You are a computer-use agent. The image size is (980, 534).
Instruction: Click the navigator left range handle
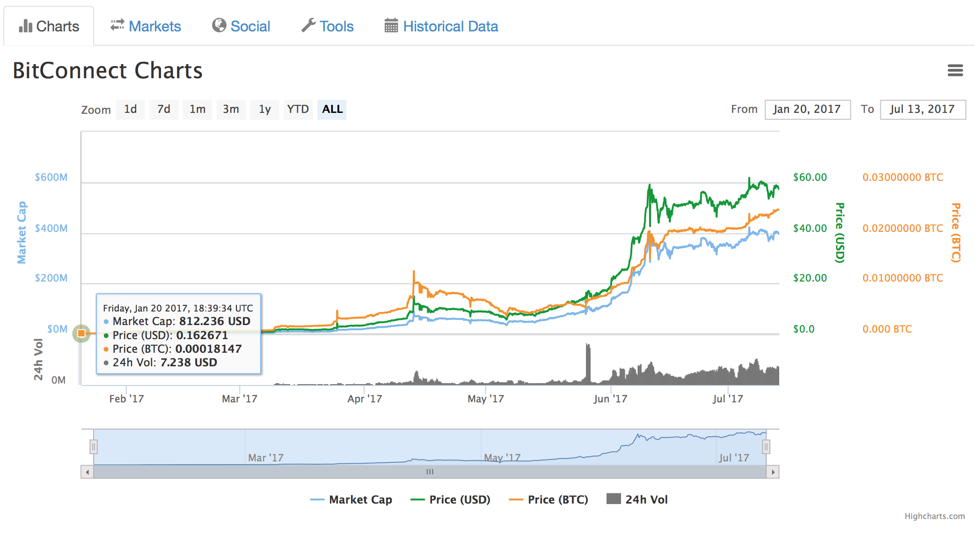coord(94,447)
